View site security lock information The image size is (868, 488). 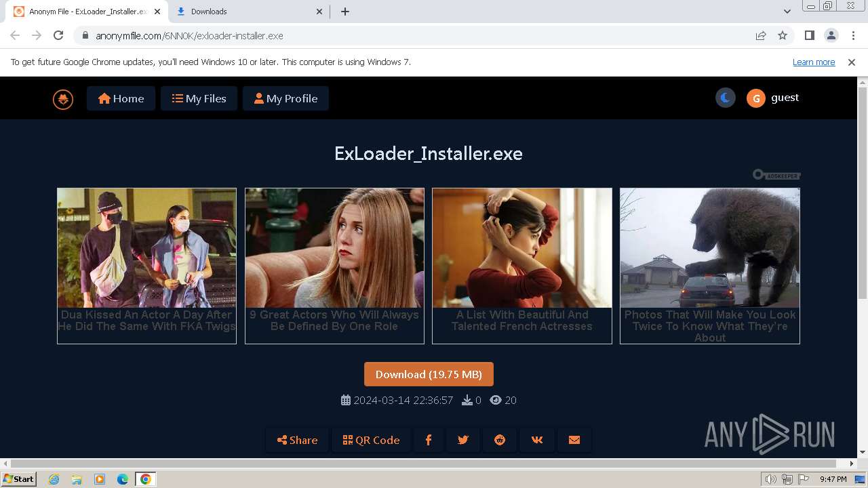[x=85, y=35]
